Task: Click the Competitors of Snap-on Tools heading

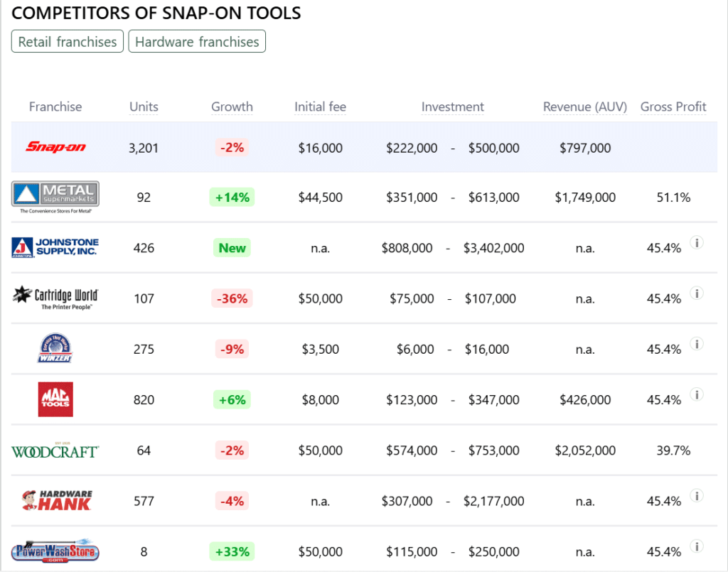Action: pos(156,13)
